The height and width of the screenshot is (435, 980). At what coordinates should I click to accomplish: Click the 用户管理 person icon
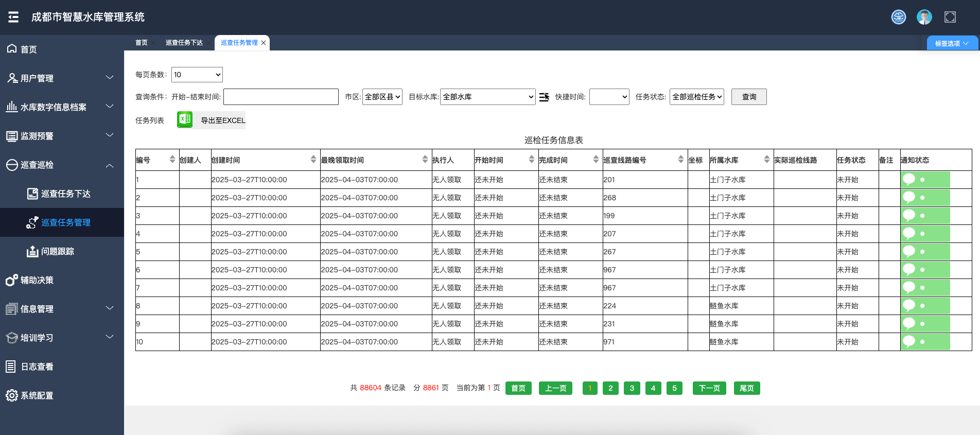click(x=12, y=78)
